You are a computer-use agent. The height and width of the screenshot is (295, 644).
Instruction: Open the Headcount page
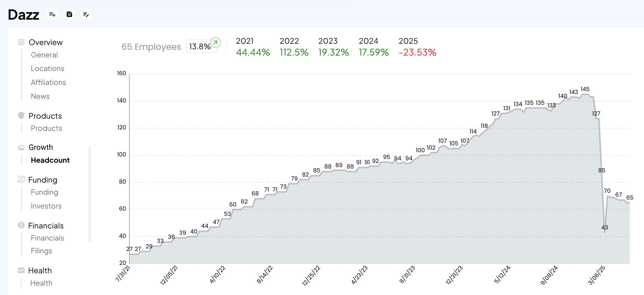click(50, 160)
